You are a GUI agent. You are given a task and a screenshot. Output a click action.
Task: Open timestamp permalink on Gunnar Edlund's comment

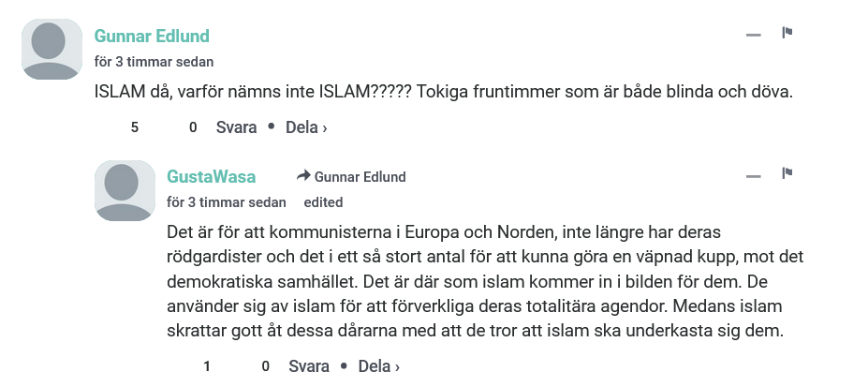[x=154, y=62]
